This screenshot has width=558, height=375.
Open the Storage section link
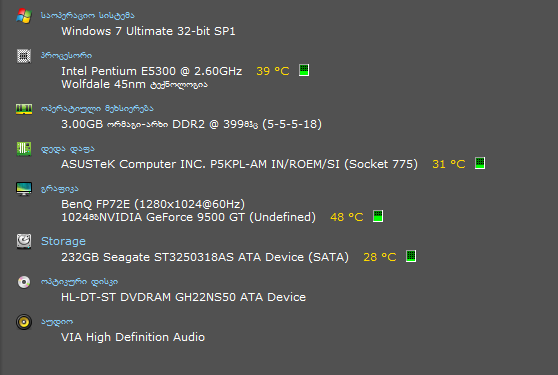point(63,241)
